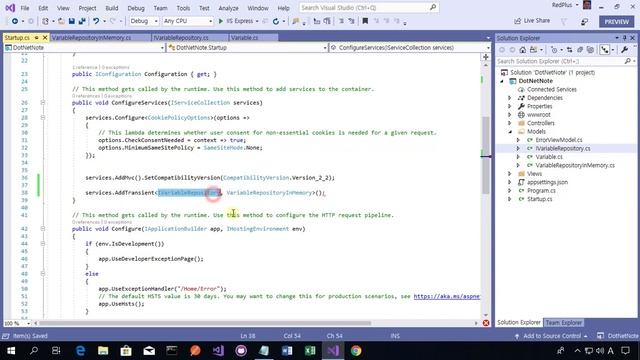Open DotNetNote project scope dropdown
The height and width of the screenshot is (360, 640).
[x=84, y=48]
